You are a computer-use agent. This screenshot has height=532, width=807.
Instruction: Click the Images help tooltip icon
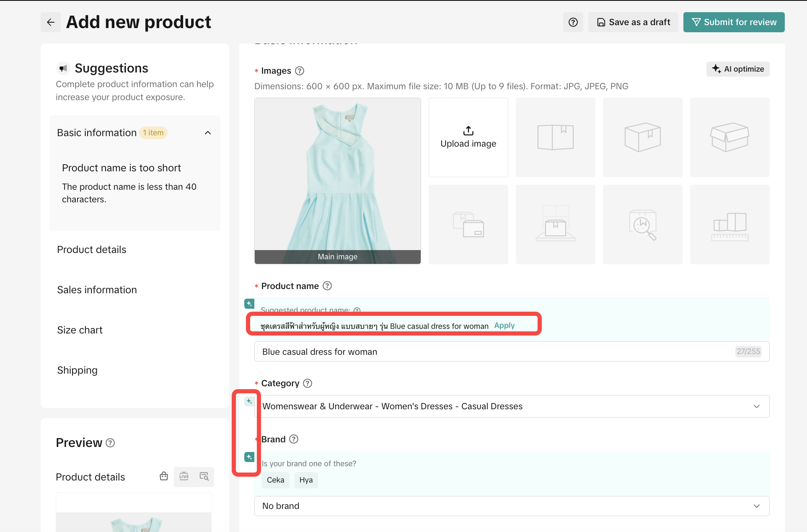(x=299, y=71)
